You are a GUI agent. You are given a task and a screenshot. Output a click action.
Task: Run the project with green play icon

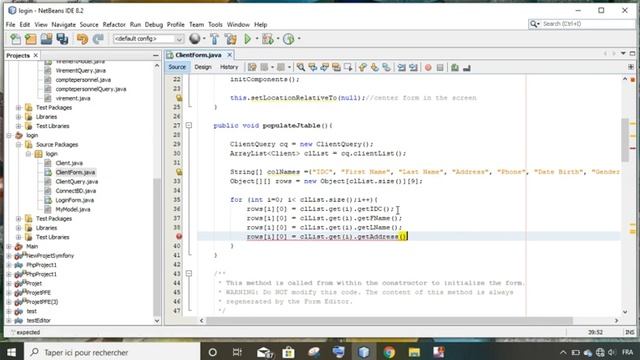click(x=247, y=39)
